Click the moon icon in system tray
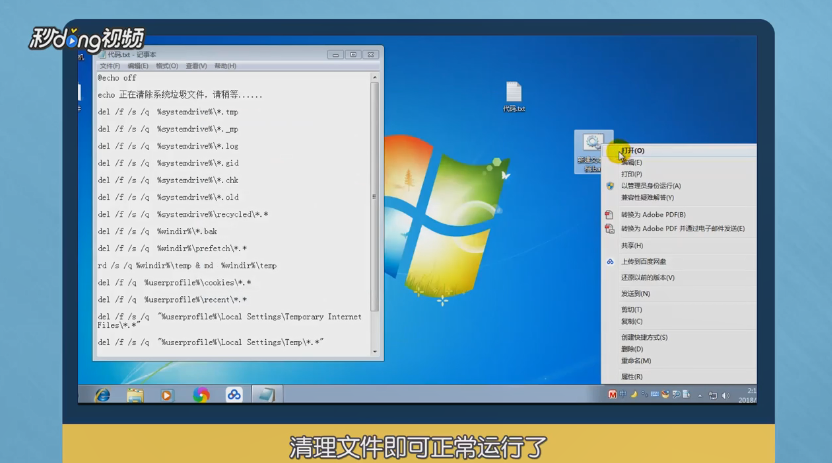 [x=634, y=395]
